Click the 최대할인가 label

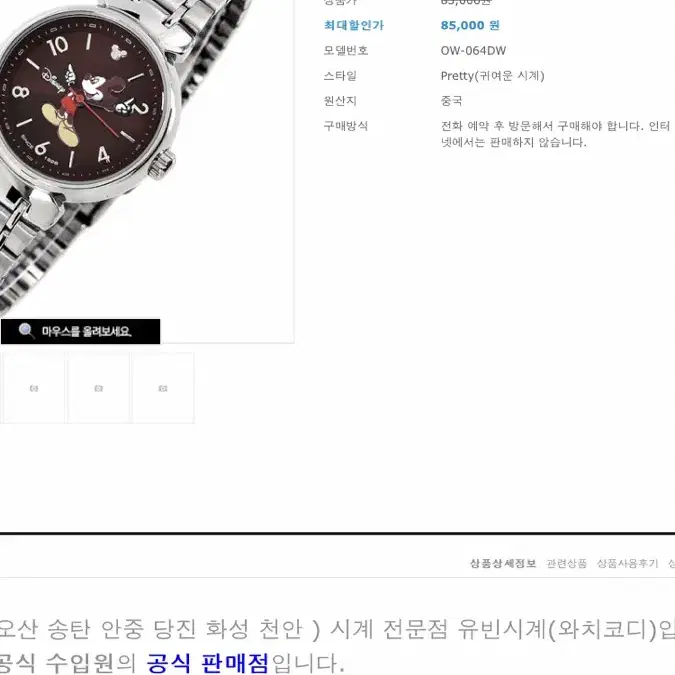(353, 25)
